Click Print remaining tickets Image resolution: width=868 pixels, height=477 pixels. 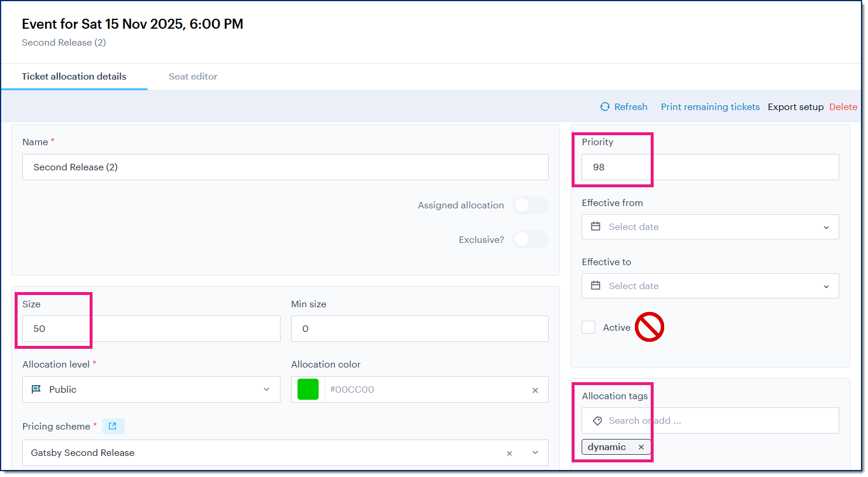point(710,107)
